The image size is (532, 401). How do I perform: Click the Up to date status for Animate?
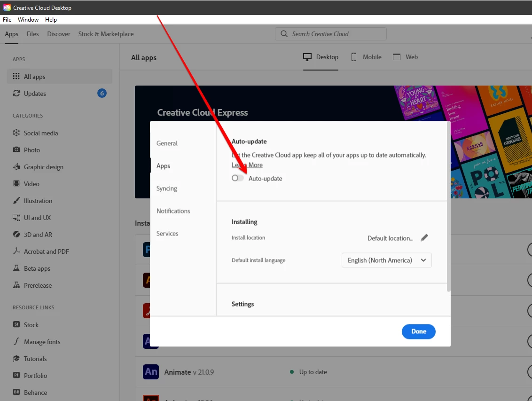tap(313, 372)
